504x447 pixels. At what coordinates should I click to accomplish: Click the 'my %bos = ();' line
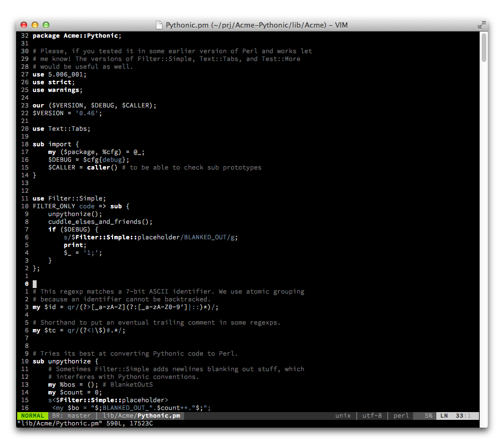(x=100, y=384)
